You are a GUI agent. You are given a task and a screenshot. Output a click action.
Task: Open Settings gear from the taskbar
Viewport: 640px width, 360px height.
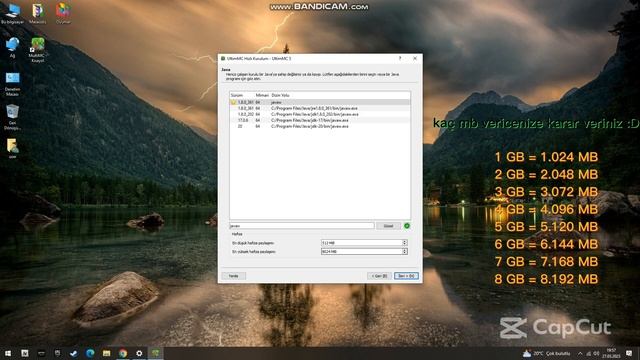click(x=139, y=353)
